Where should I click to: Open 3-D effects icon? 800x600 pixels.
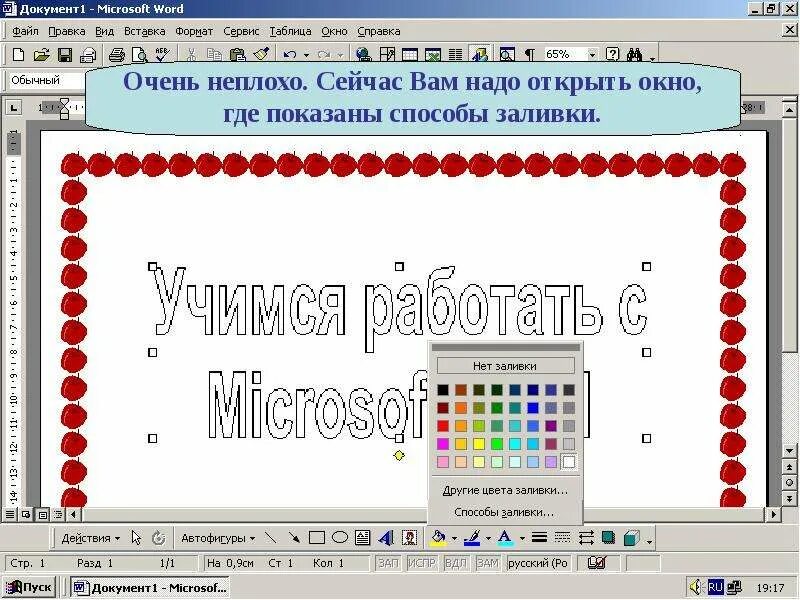[x=632, y=538]
